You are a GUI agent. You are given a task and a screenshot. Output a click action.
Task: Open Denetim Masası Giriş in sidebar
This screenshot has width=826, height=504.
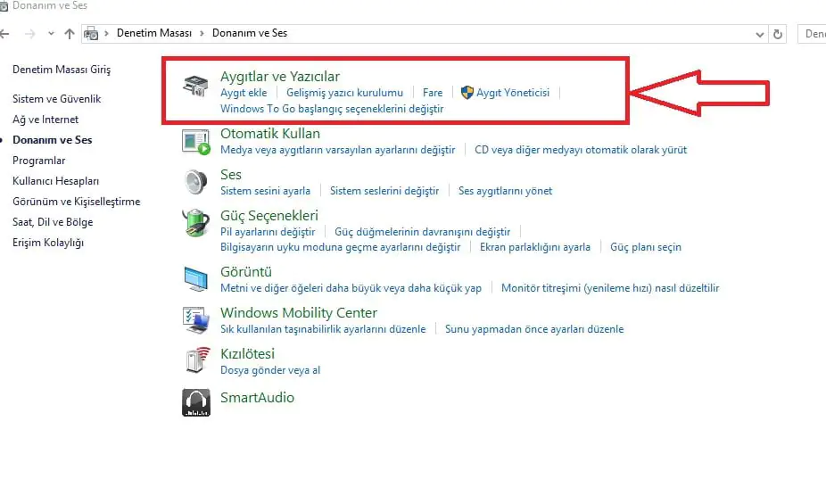coord(62,70)
